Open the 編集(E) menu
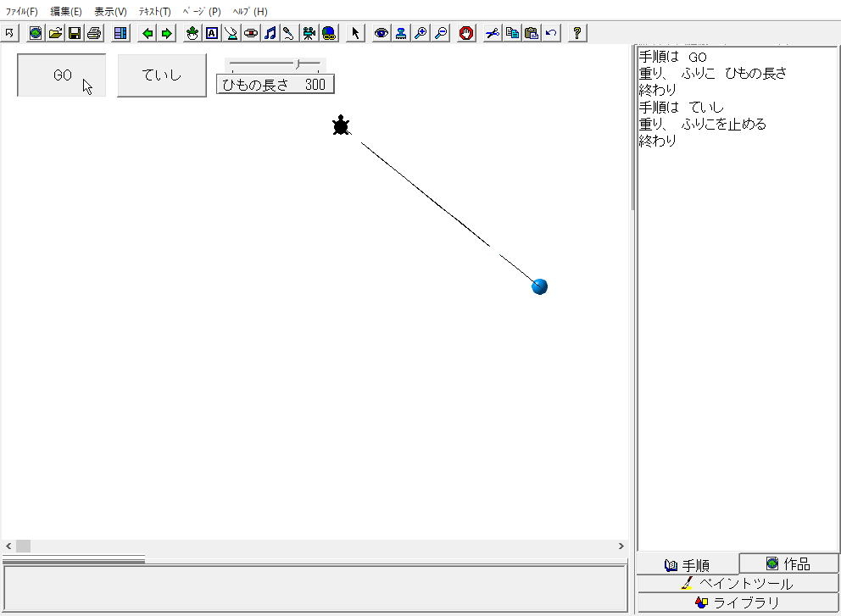Screen dimensions: 841x616 point(66,12)
